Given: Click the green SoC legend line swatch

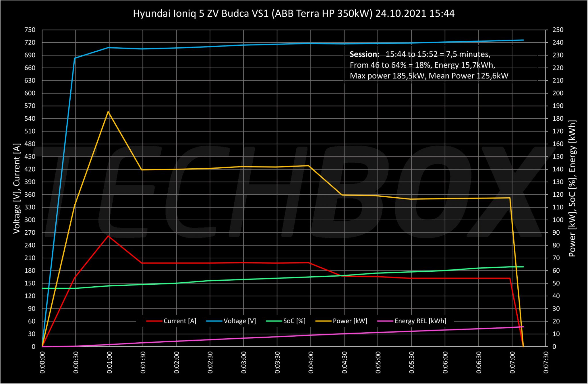Looking at the screenshot, I should point(274,321).
